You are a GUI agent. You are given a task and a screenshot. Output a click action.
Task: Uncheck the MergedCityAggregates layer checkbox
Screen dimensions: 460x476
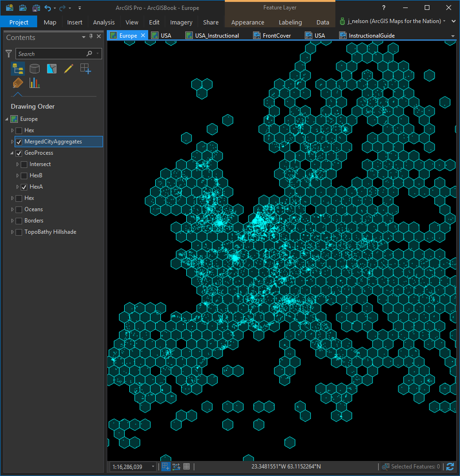(19, 142)
